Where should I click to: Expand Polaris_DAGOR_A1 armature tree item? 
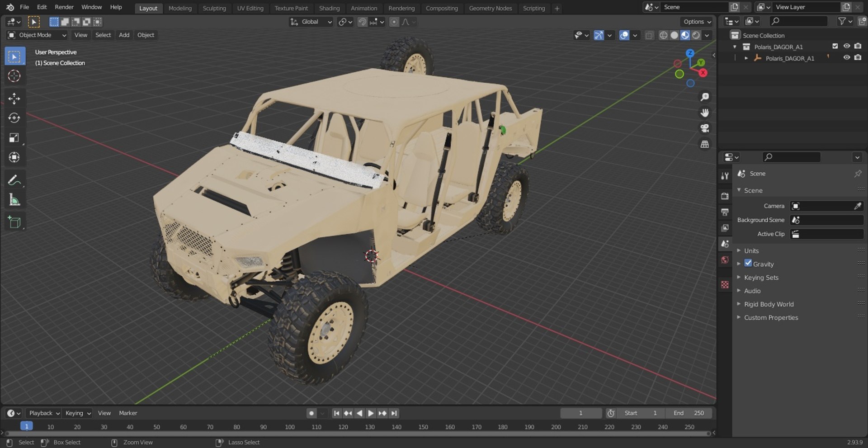pos(746,58)
